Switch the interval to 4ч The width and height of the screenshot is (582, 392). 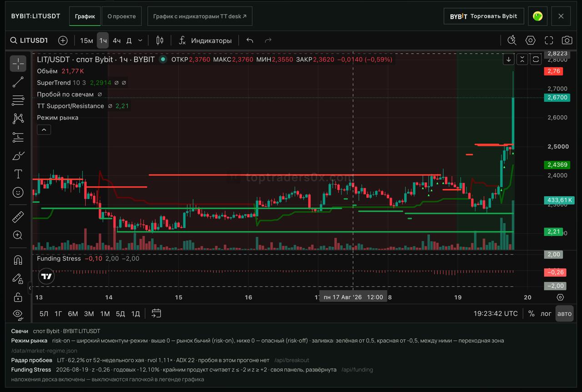117,40
